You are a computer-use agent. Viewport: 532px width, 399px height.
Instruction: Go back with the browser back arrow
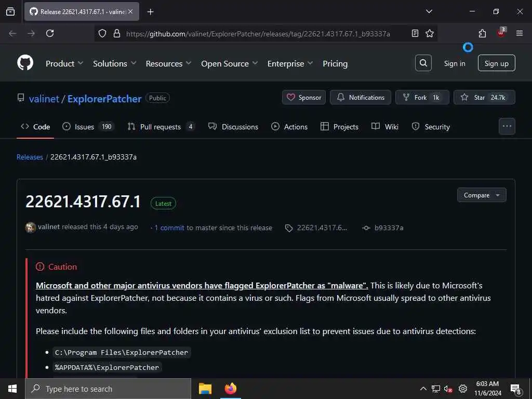[x=12, y=33]
